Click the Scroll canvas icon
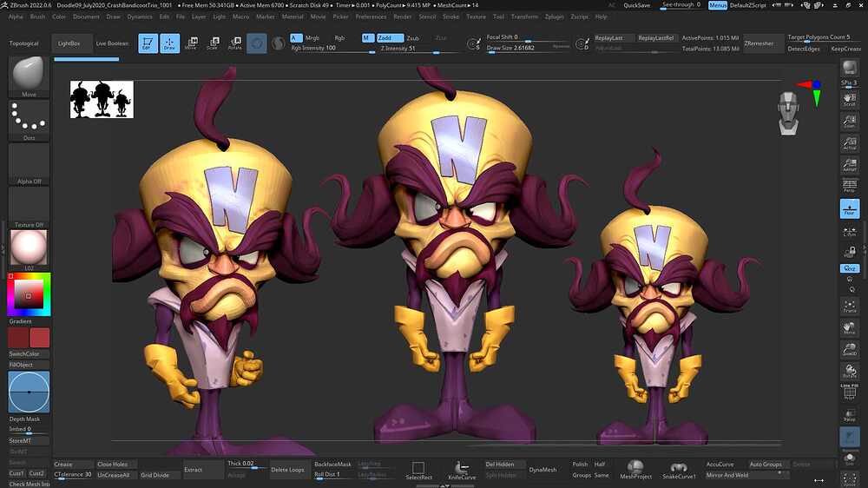Viewport: 868px width, 488px height. click(849, 100)
